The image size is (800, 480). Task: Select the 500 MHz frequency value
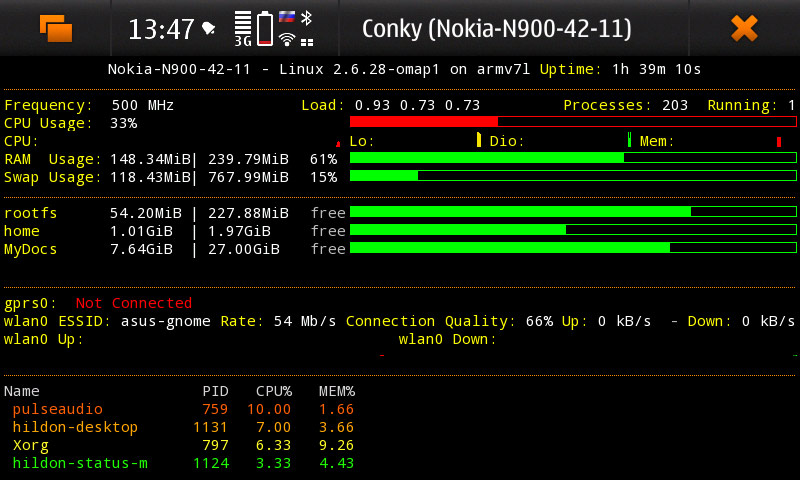[x=142, y=105]
